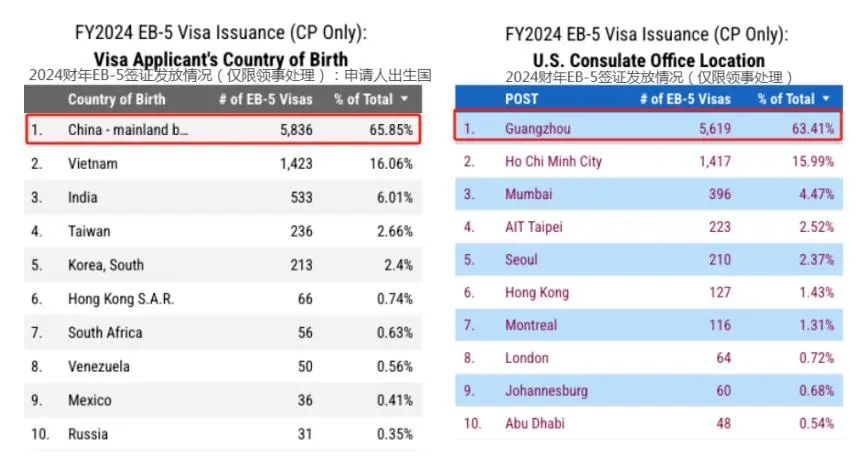Image resolution: width=860 pixels, height=470 pixels.
Task: Select the Johannesburg post entry
Action: click(546, 390)
